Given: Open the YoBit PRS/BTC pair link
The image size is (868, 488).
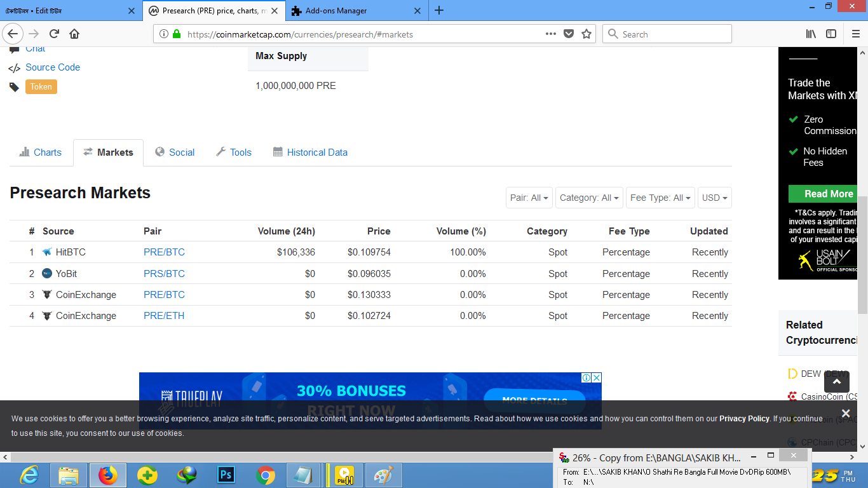Looking at the screenshot, I should pos(164,274).
